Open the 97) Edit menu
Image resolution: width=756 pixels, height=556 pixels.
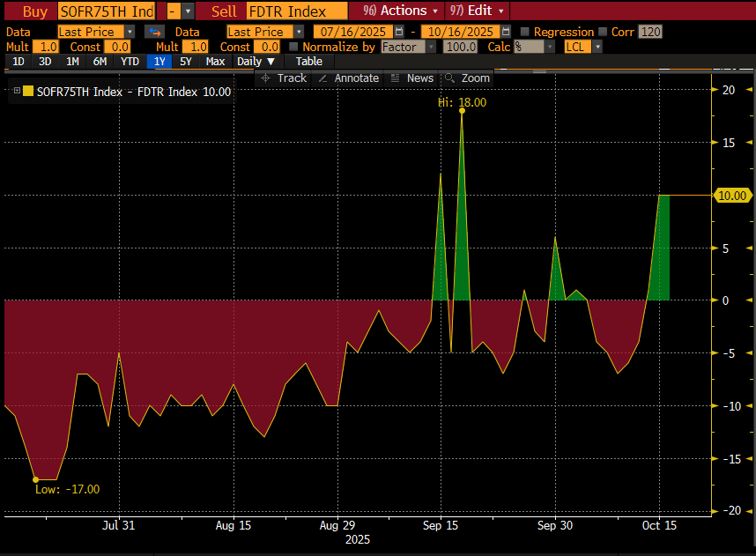pos(477,11)
